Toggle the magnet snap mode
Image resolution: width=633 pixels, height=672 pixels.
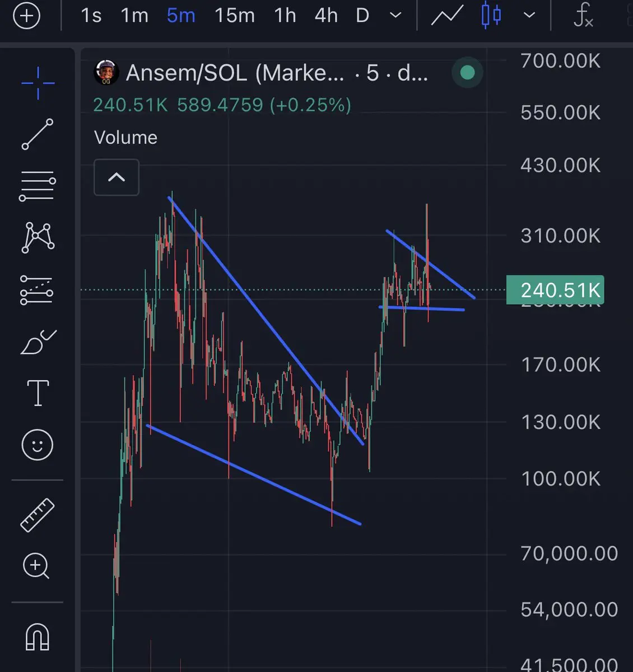click(38, 637)
